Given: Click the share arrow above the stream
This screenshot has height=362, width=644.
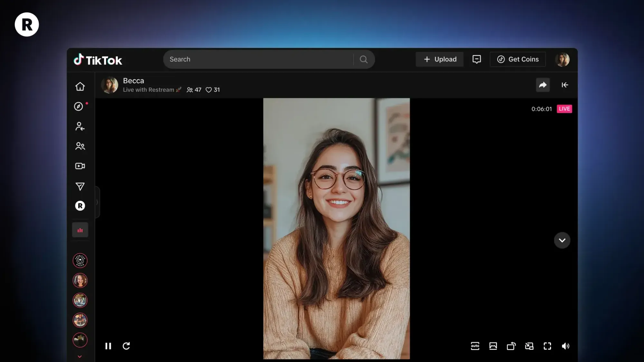Looking at the screenshot, I should pos(543,85).
